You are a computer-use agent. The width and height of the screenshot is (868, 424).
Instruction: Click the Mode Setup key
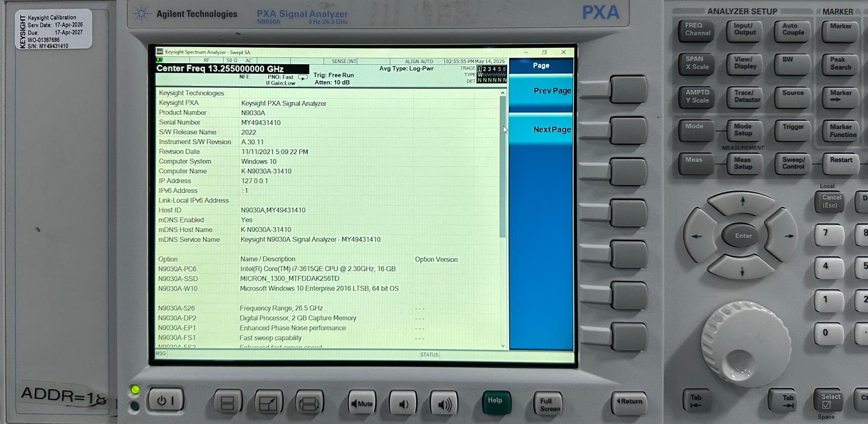(x=744, y=131)
